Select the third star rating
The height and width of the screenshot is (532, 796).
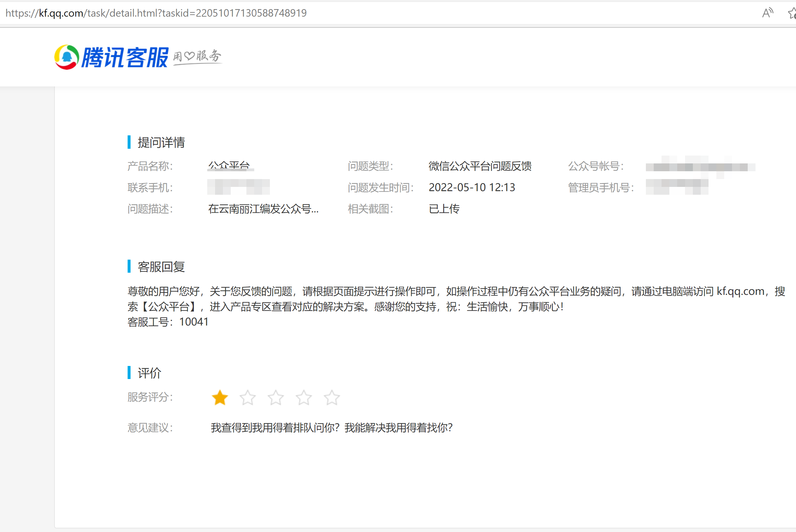point(276,398)
